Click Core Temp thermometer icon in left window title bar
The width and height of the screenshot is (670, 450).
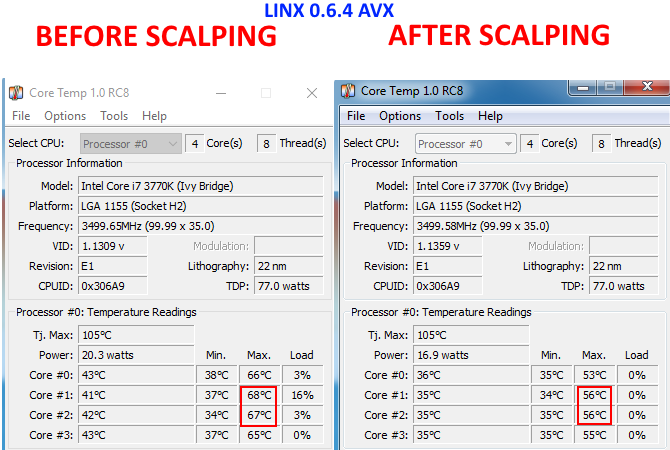pyautogui.click(x=17, y=93)
